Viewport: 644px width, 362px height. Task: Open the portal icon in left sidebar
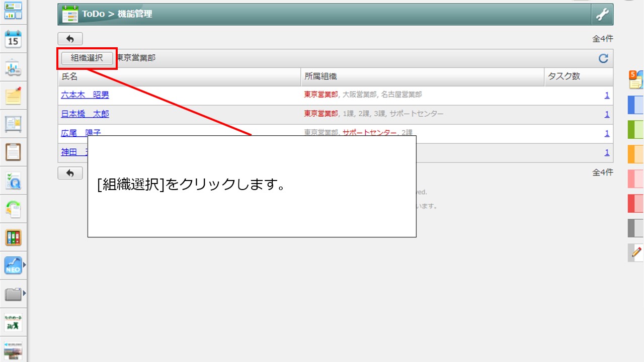click(13, 10)
